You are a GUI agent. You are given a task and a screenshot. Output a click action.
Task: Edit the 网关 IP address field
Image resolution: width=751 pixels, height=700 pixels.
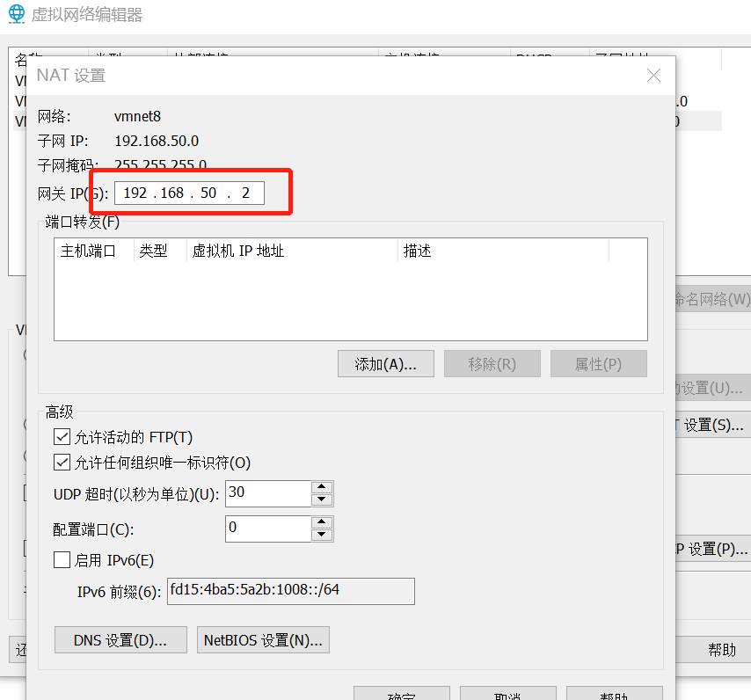coord(189,193)
